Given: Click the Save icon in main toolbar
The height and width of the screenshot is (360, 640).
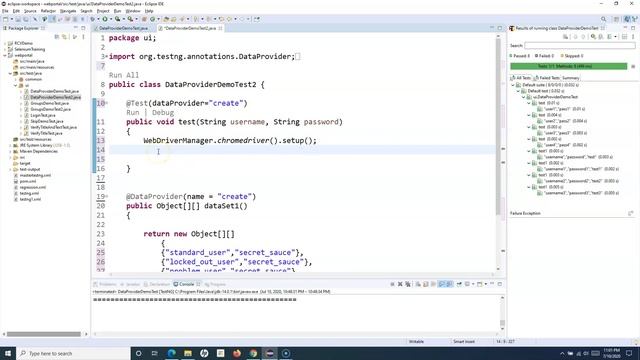Looking at the screenshot, I should (x=18, y=19).
